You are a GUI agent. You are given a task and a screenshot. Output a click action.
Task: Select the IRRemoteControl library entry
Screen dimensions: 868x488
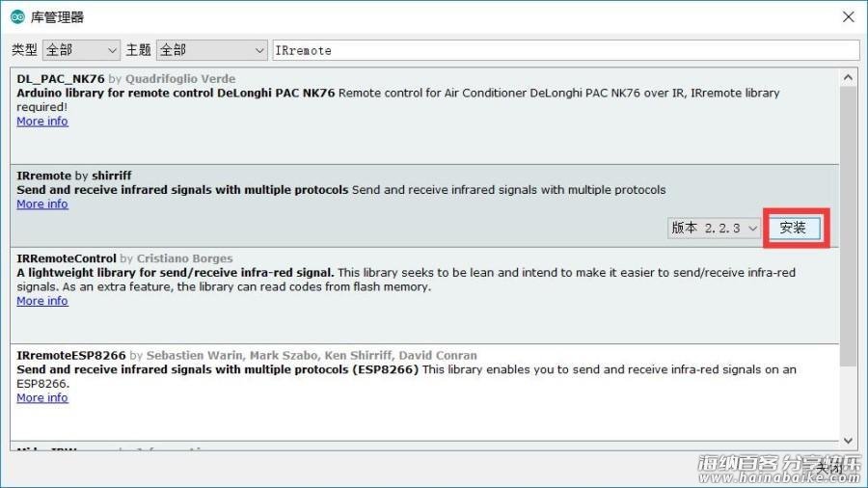click(x=424, y=295)
